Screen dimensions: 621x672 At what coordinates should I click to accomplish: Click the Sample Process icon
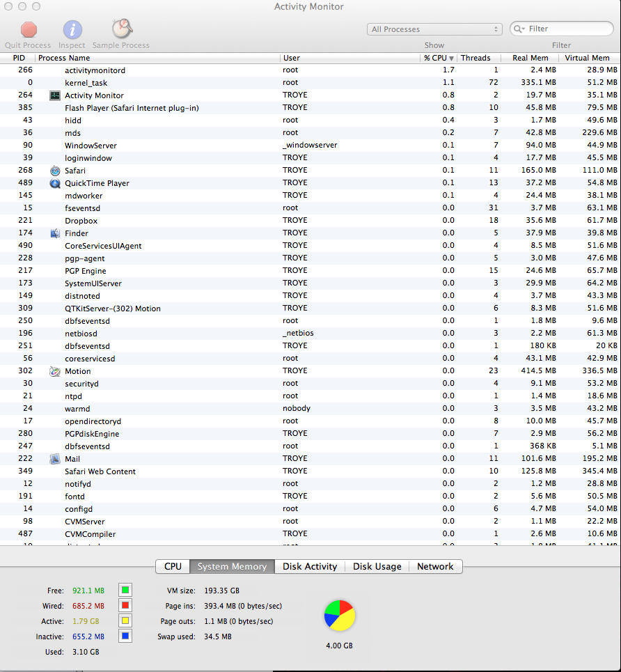click(x=122, y=29)
